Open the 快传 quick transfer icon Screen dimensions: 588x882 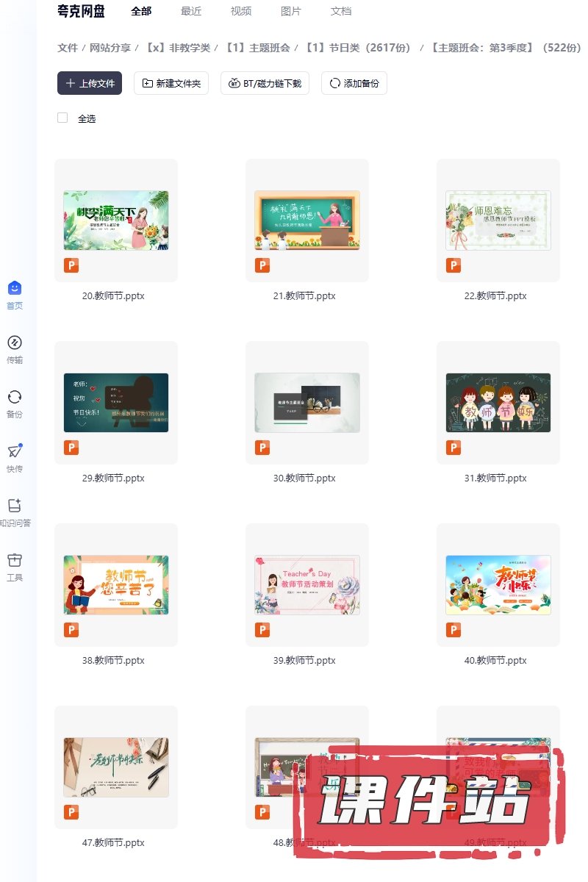click(15, 451)
